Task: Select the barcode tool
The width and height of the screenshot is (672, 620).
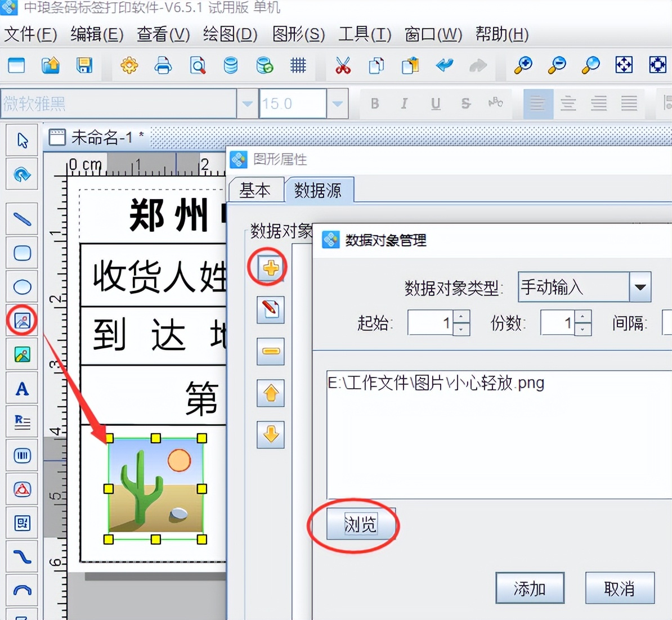Action: 21,456
